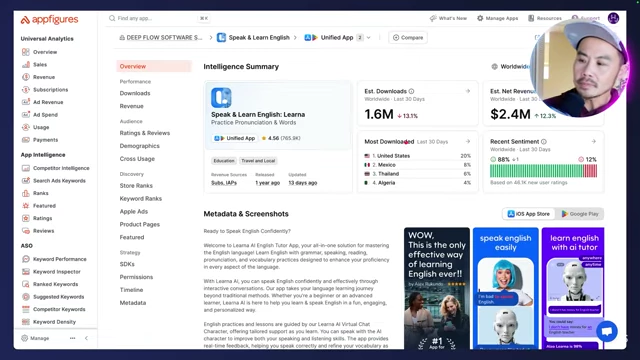Open the Ad Spend icon
Viewport: 640px width, 360px height.
coord(26,115)
